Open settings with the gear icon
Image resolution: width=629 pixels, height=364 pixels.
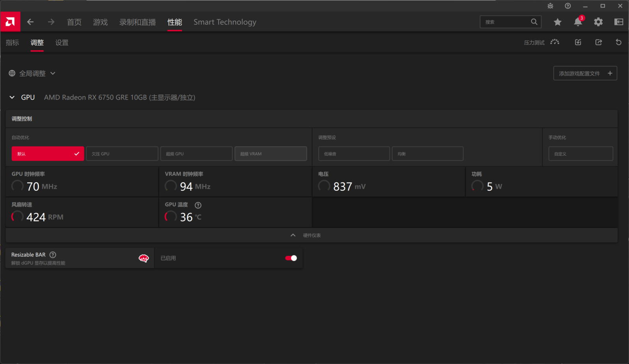pyautogui.click(x=598, y=22)
